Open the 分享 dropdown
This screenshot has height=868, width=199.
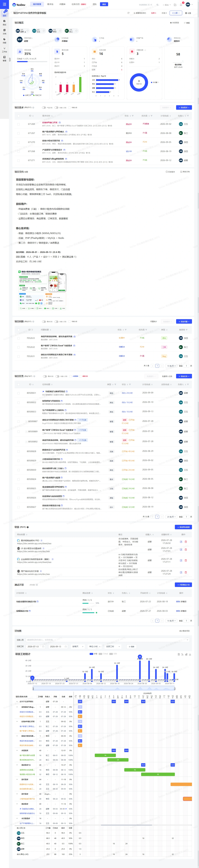pyautogui.click(x=176, y=13)
